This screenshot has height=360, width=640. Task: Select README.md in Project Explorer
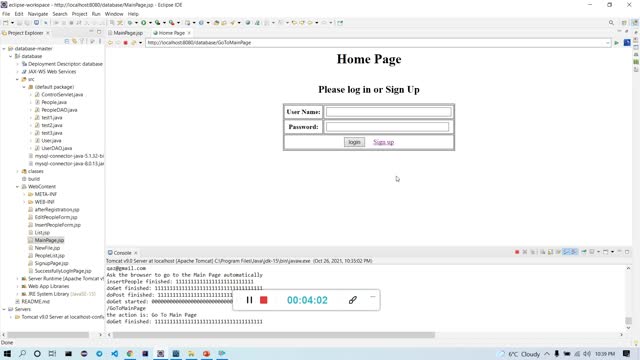coord(36,302)
